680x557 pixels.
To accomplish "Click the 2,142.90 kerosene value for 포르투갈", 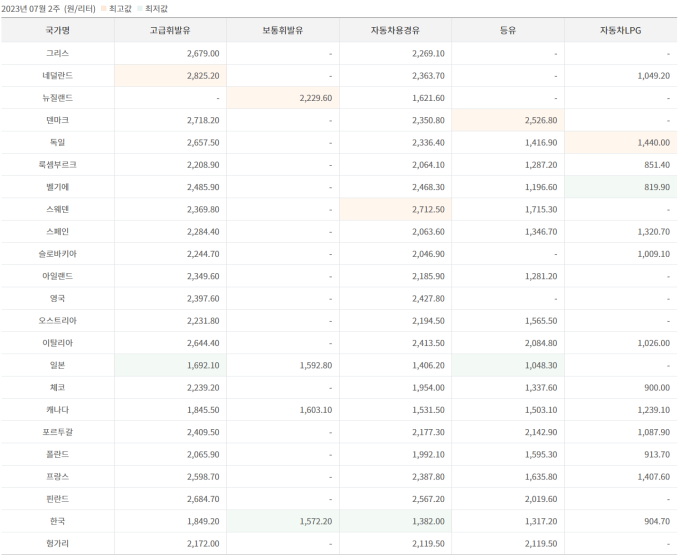I will tap(541, 432).
